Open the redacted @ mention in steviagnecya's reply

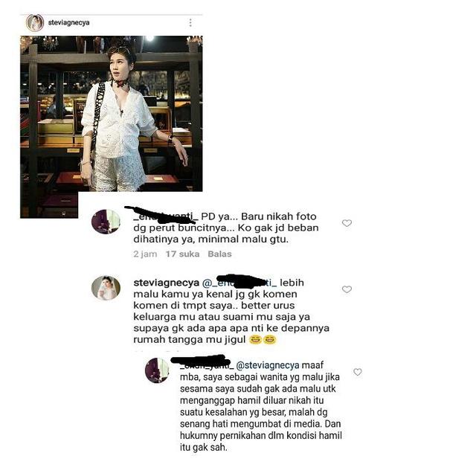click(239, 283)
